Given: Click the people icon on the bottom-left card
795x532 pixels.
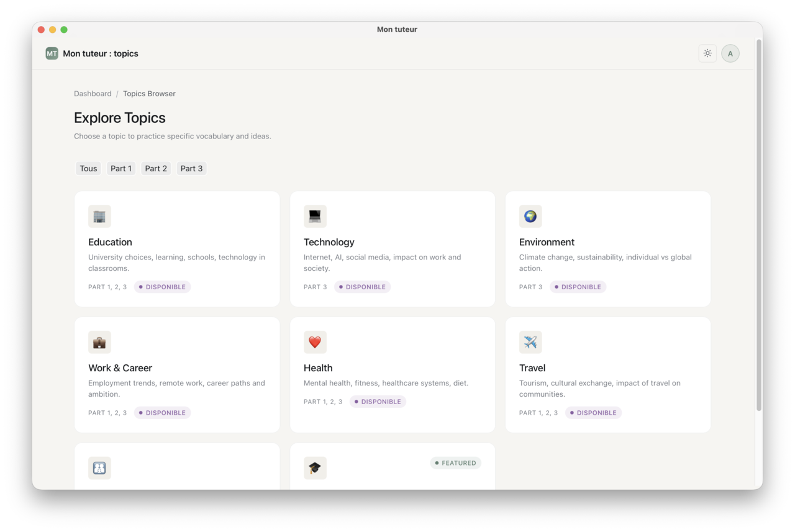Looking at the screenshot, I should coord(99,468).
